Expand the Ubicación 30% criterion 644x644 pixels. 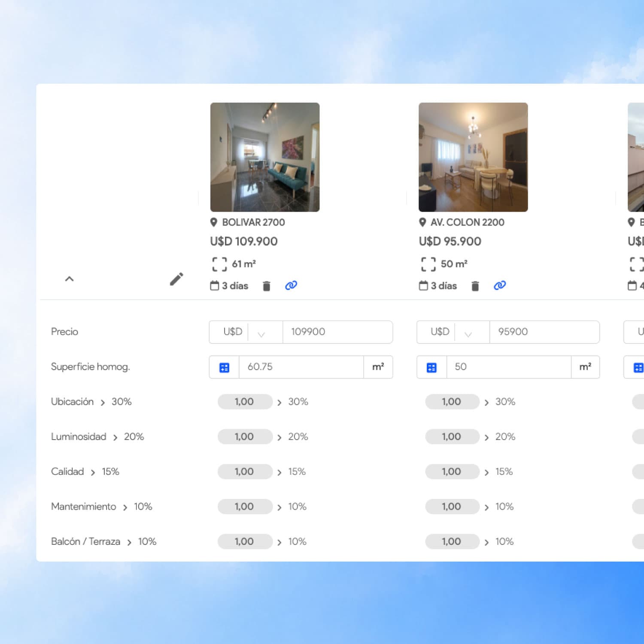(x=103, y=403)
